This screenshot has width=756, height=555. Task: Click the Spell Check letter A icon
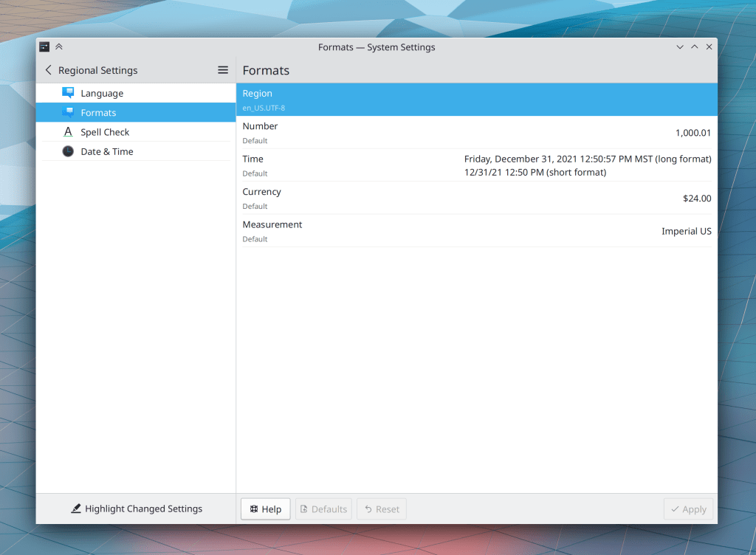coord(68,132)
